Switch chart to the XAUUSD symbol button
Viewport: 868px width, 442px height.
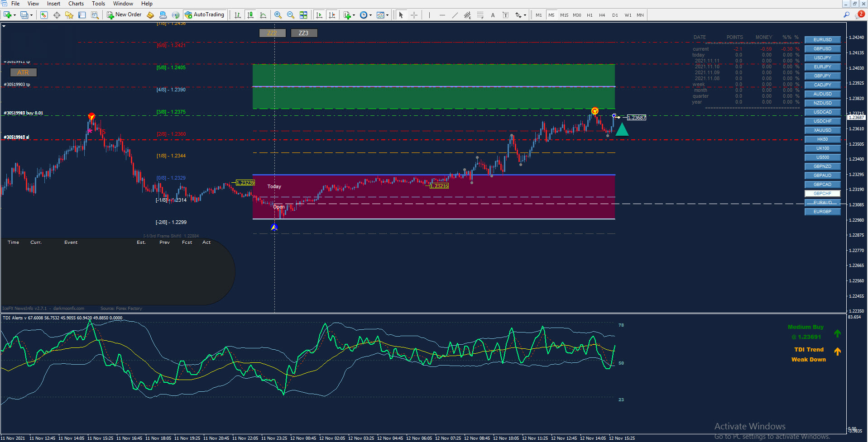point(822,130)
